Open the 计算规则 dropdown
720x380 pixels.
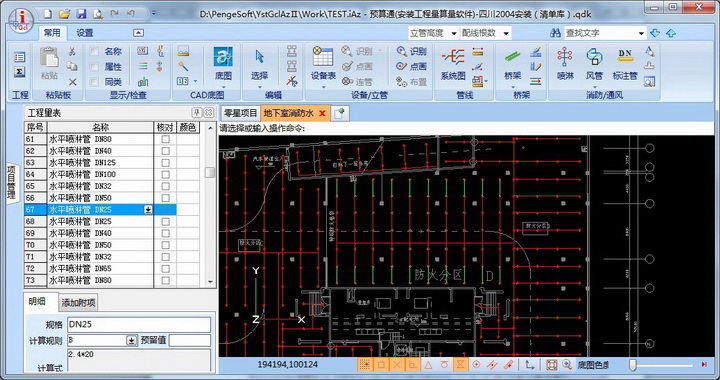click(131, 341)
